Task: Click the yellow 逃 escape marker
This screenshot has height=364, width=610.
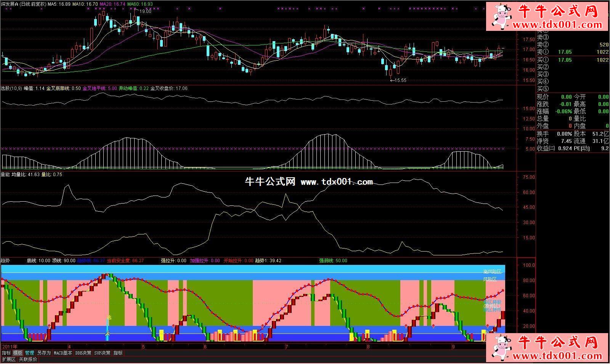Action: (109, 317)
